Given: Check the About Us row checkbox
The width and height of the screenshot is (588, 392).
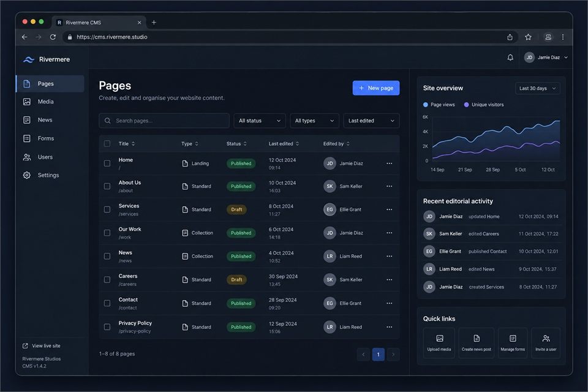Looking at the screenshot, I should click(107, 186).
